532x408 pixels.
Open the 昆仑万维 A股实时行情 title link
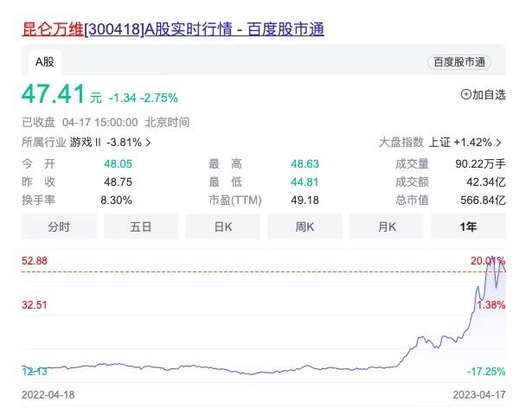click(173, 29)
